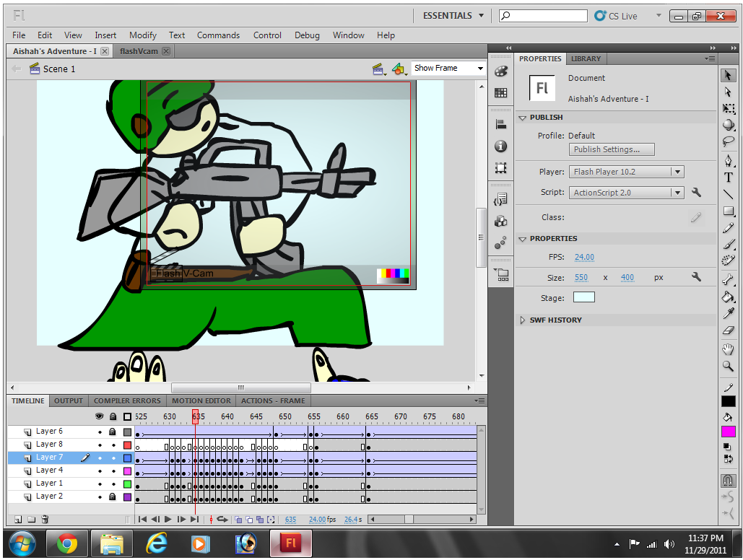This screenshot has height=560, width=743.
Task: Select the Subselection tool
Action: [729, 92]
